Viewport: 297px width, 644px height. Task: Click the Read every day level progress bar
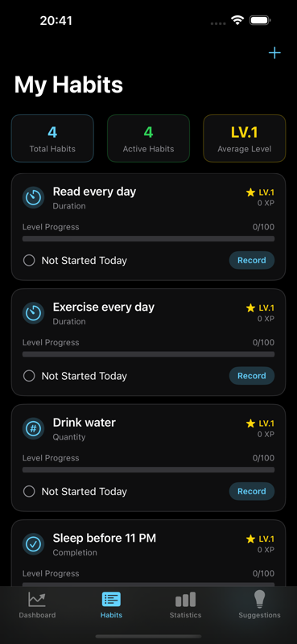pyautogui.click(x=148, y=238)
